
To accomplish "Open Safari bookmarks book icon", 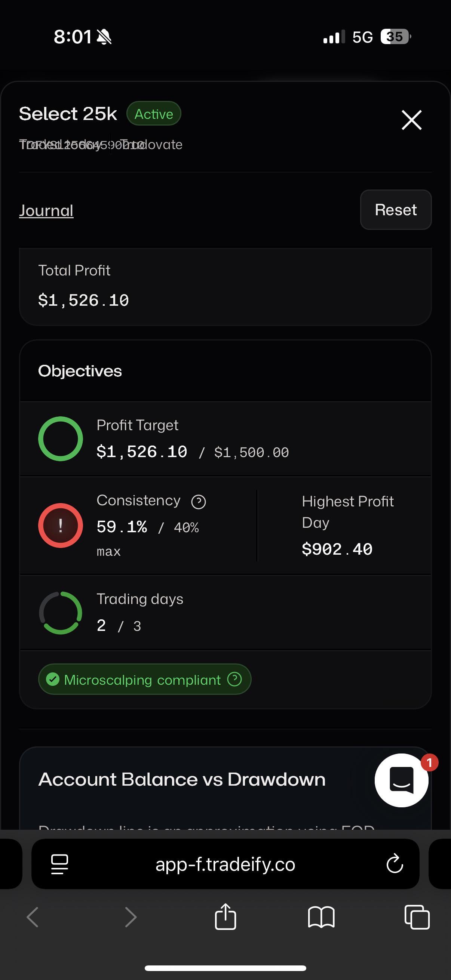I will pos(321,917).
